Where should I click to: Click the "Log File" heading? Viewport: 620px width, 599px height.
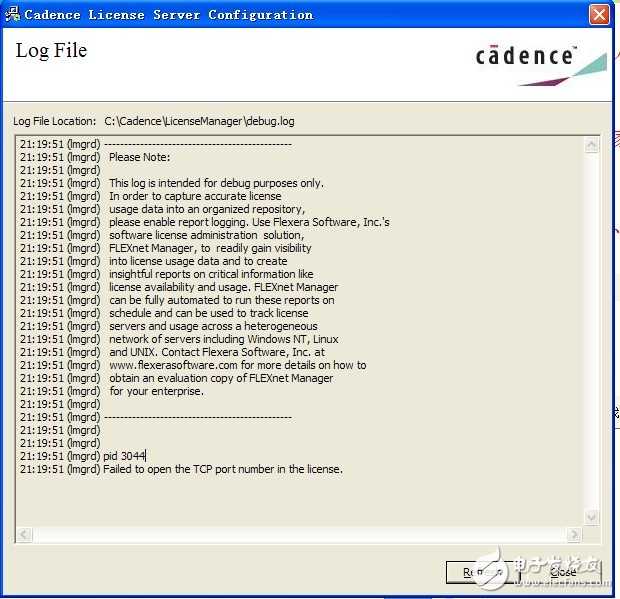tap(51, 51)
